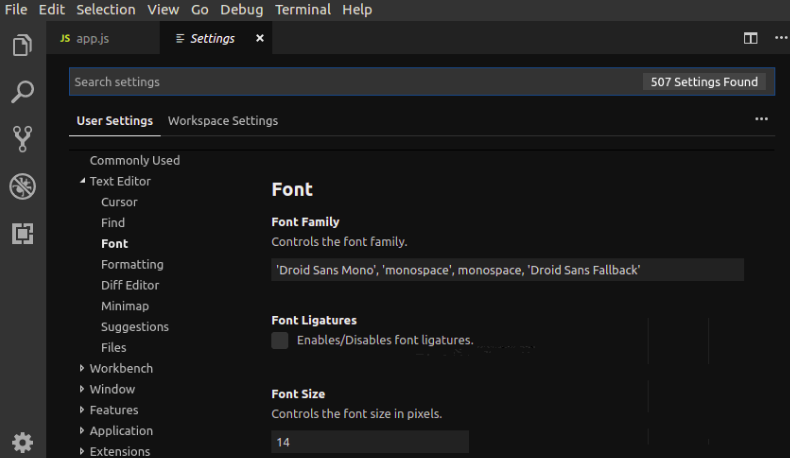The width and height of the screenshot is (790, 458).
Task: Click the Manage gear icon
Action: pyautogui.click(x=22, y=442)
